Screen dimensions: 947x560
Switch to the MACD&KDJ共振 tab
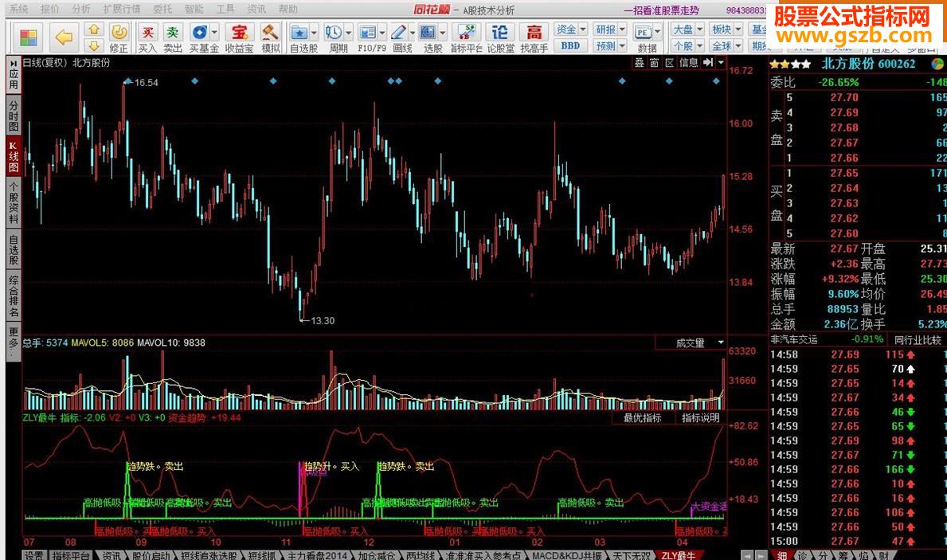[x=566, y=555]
